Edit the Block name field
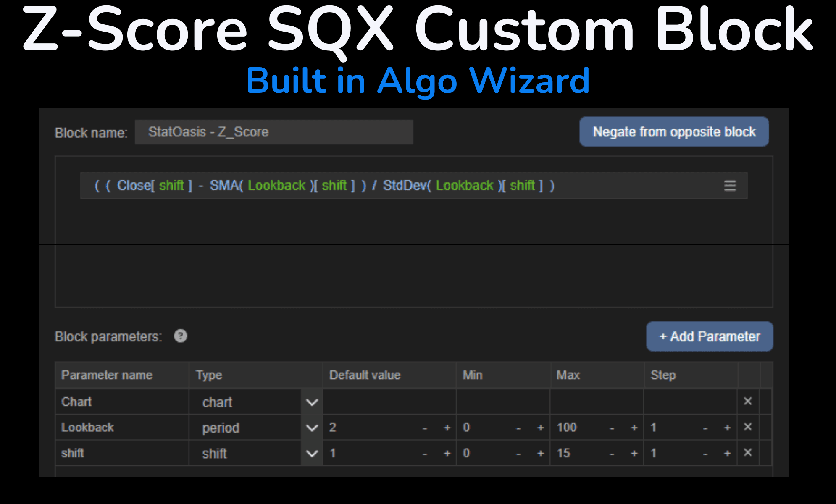This screenshot has height=504, width=836. click(x=274, y=132)
